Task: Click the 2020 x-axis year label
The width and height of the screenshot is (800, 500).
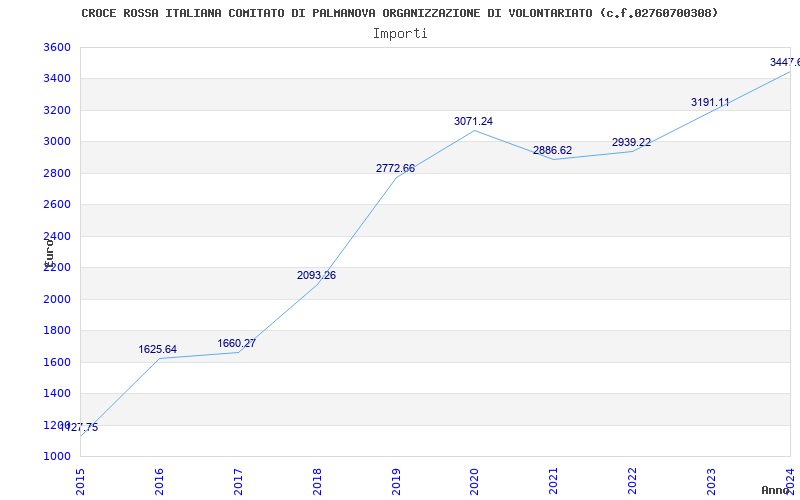Action: click(475, 482)
